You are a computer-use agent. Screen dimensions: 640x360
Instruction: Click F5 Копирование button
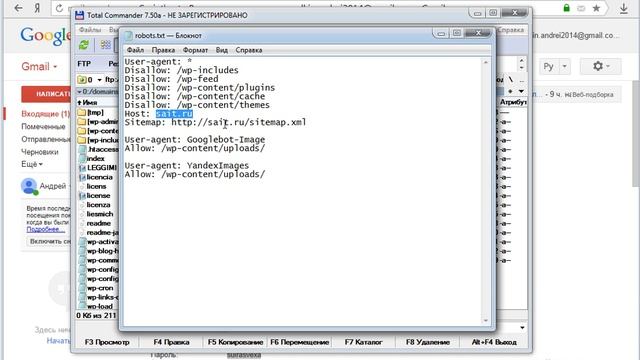pos(236,342)
